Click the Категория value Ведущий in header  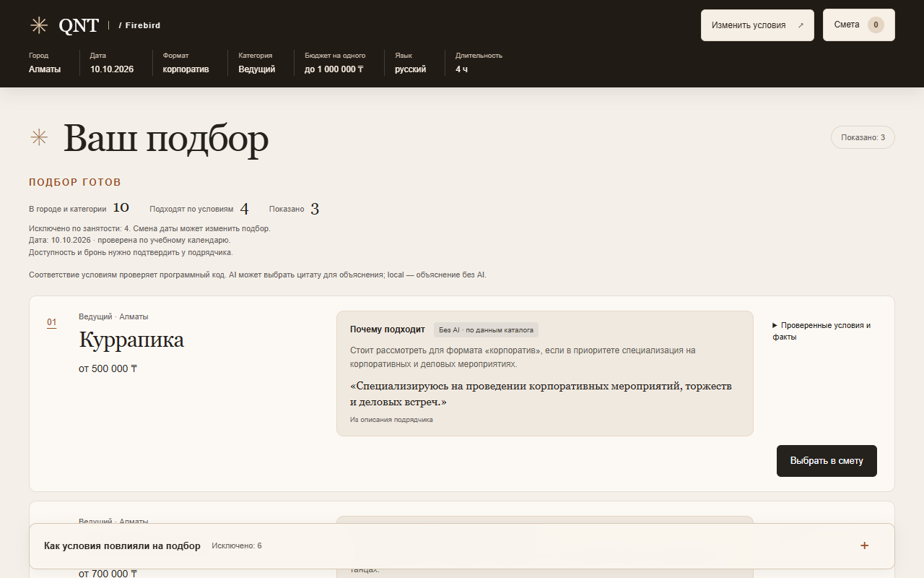257,69
